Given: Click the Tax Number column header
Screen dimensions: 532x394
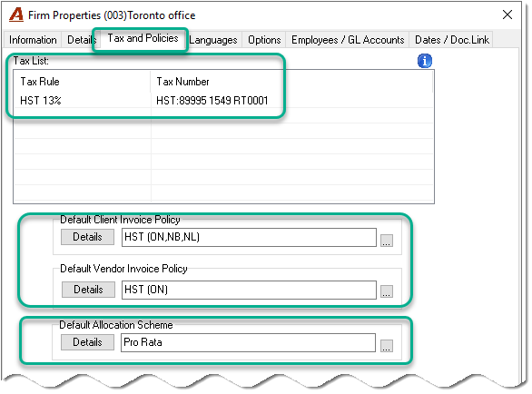Looking at the screenshot, I should tap(291, 82).
